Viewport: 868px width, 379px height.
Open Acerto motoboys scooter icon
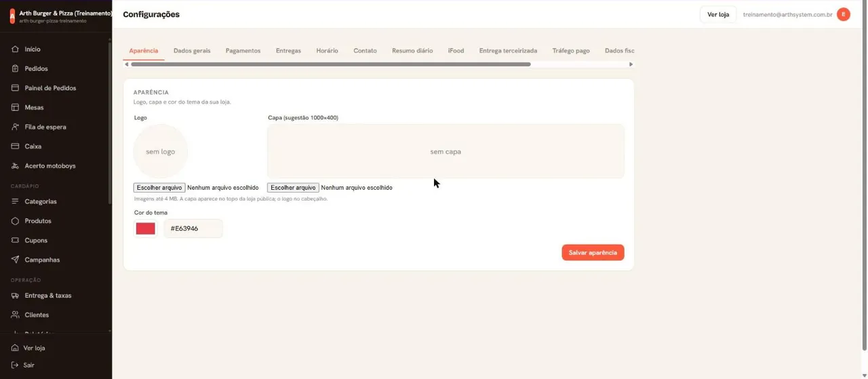pos(15,166)
